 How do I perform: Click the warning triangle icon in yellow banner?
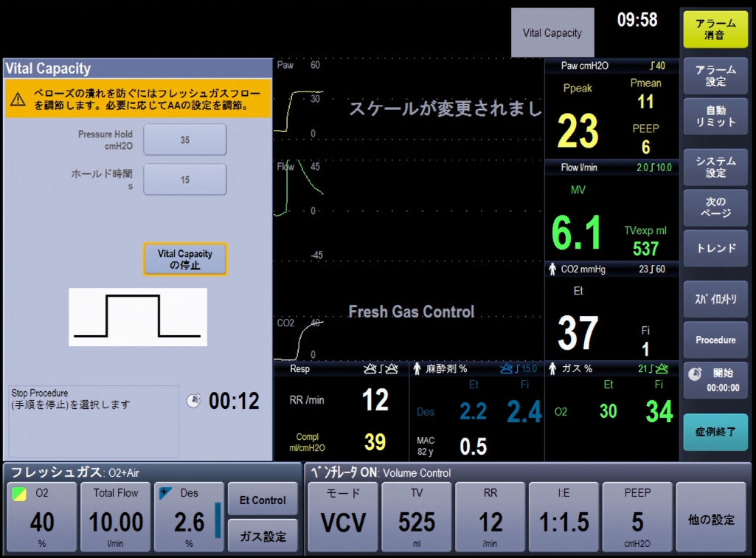tap(18, 100)
